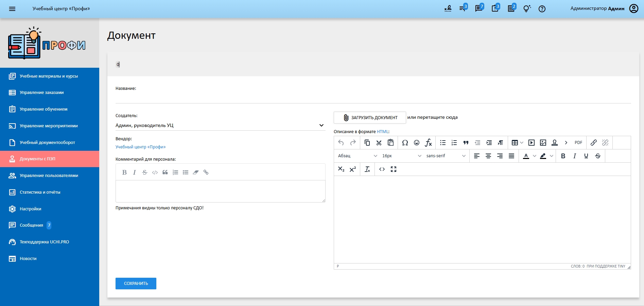Insert special character with Omega icon
This screenshot has height=306, width=644.
[x=405, y=143]
